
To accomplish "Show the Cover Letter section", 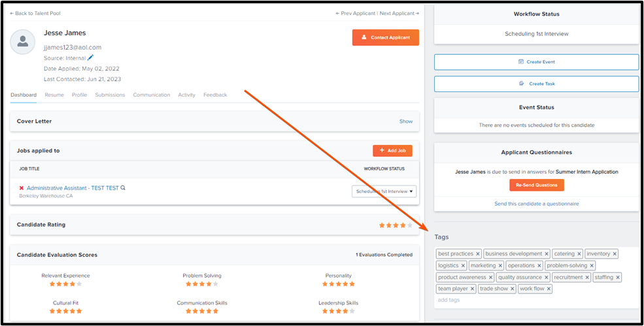I will point(406,122).
